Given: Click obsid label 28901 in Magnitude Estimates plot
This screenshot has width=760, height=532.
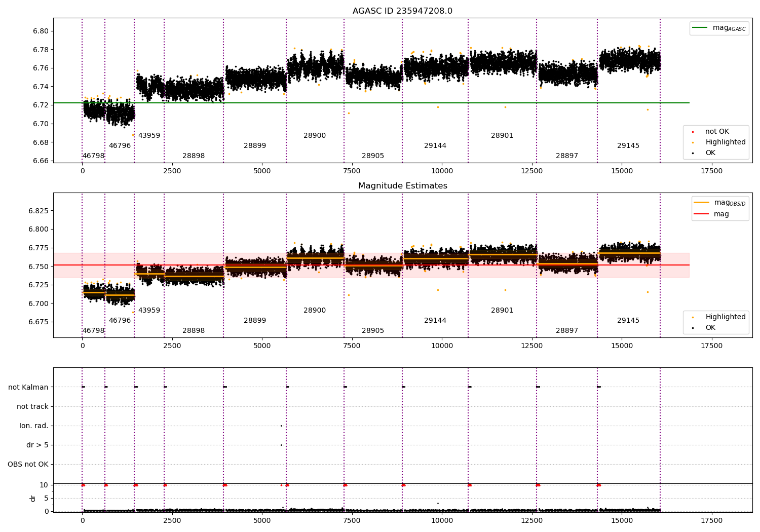Looking at the screenshot, I should pyautogui.click(x=502, y=311).
